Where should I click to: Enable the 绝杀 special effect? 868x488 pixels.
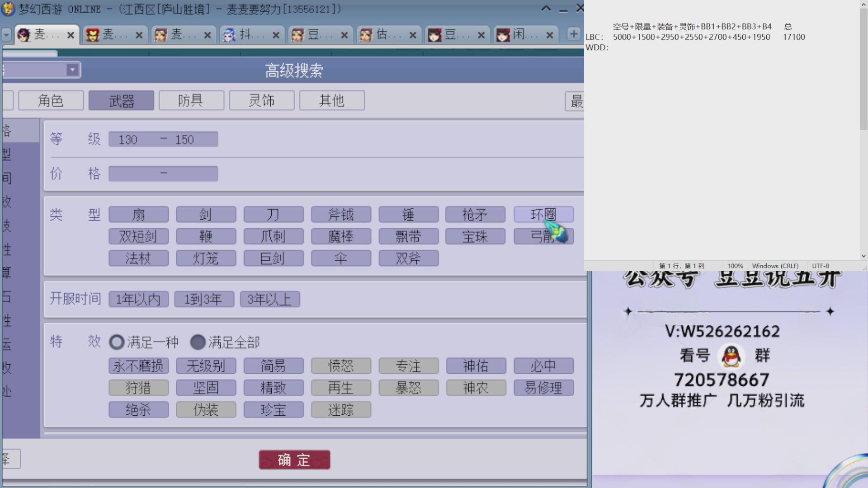pyautogui.click(x=138, y=410)
